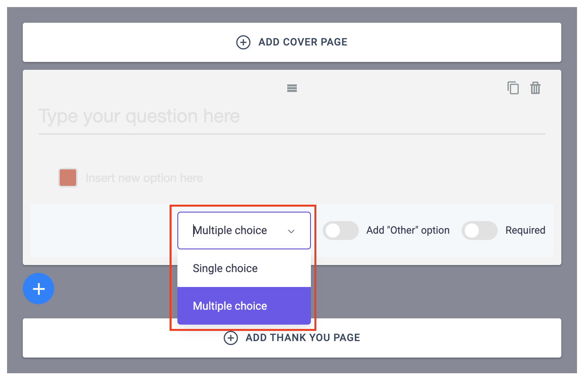Click the Required label text
The width and height of the screenshot is (588, 385).
click(x=525, y=230)
